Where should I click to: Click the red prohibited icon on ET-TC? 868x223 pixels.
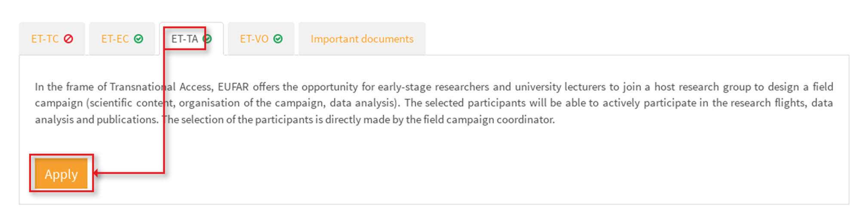click(x=68, y=39)
